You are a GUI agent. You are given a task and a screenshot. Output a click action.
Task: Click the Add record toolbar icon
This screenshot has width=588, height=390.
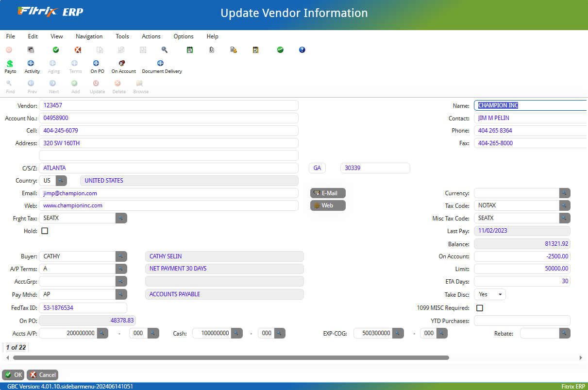pos(75,87)
